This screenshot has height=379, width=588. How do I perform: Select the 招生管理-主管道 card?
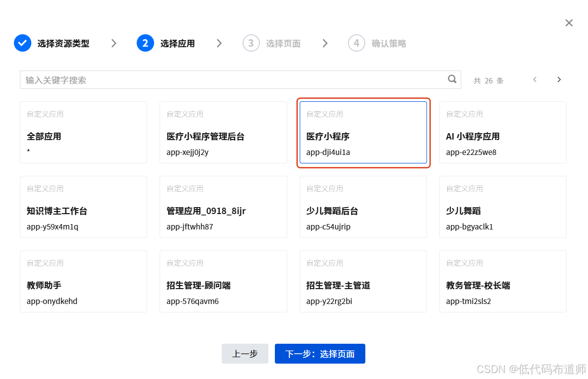point(363,281)
